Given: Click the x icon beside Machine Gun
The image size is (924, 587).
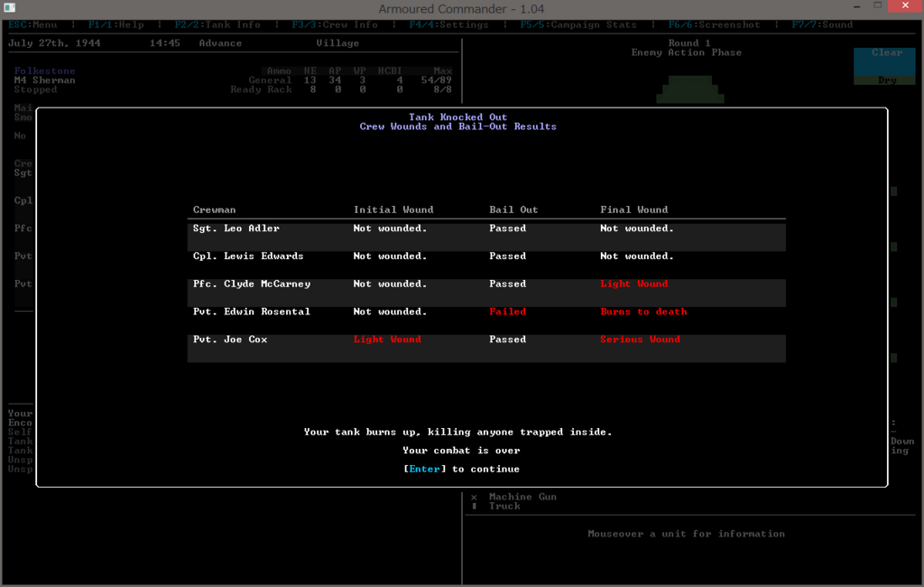Looking at the screenshot, I should click(474, 498).
